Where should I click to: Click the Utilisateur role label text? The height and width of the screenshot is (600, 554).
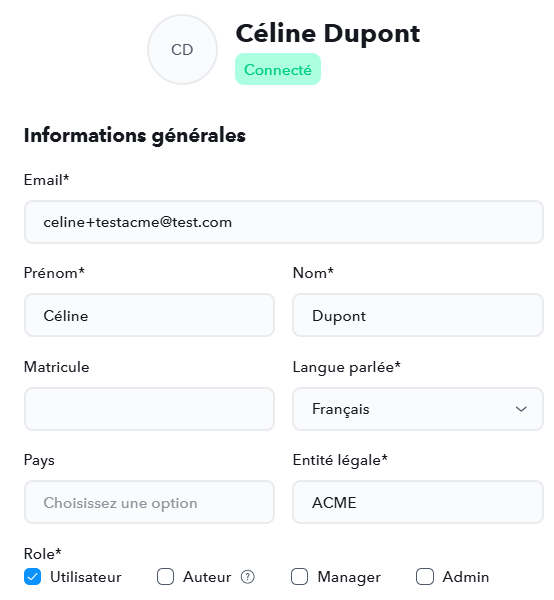pyautogui.click(x=86, y=577)
